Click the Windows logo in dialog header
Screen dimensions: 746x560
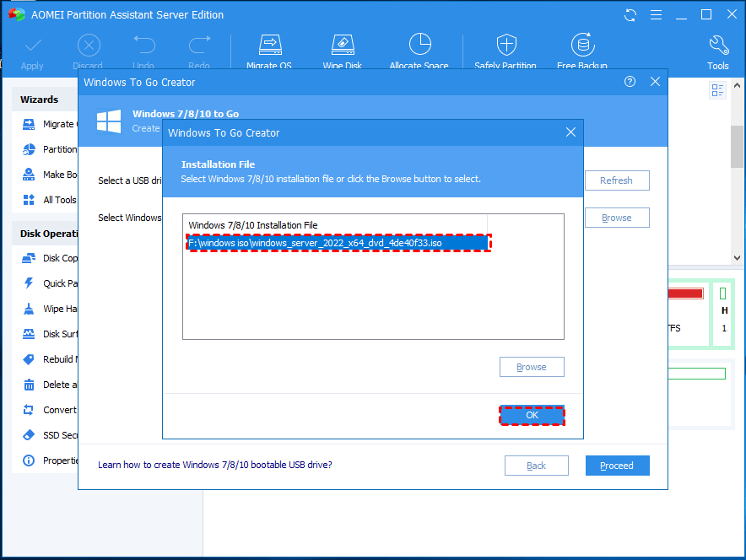pos(109,121)
